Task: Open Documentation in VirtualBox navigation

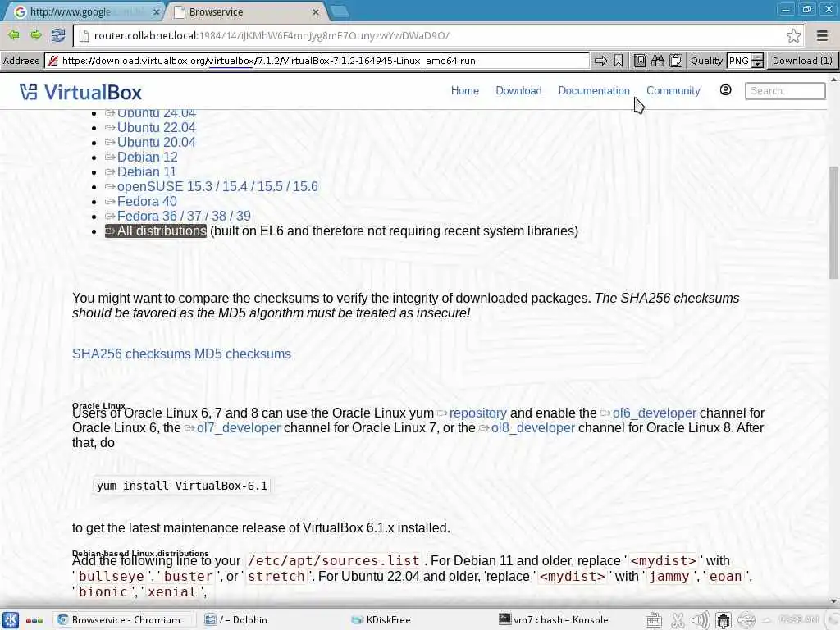Action: [x=594, y=90]
